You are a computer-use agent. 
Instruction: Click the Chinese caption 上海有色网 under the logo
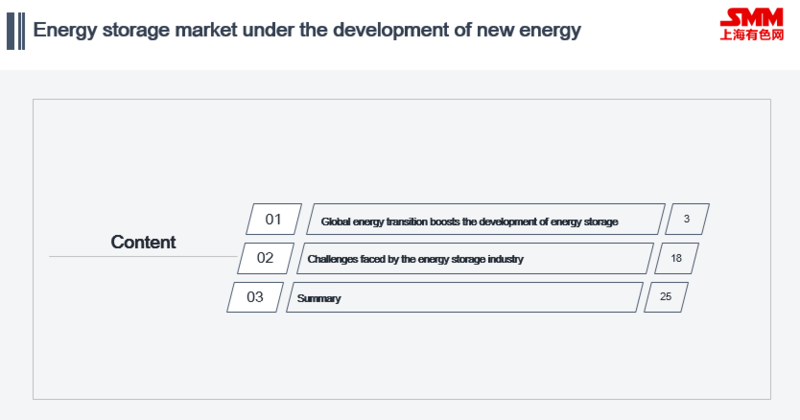click(752, 35)
